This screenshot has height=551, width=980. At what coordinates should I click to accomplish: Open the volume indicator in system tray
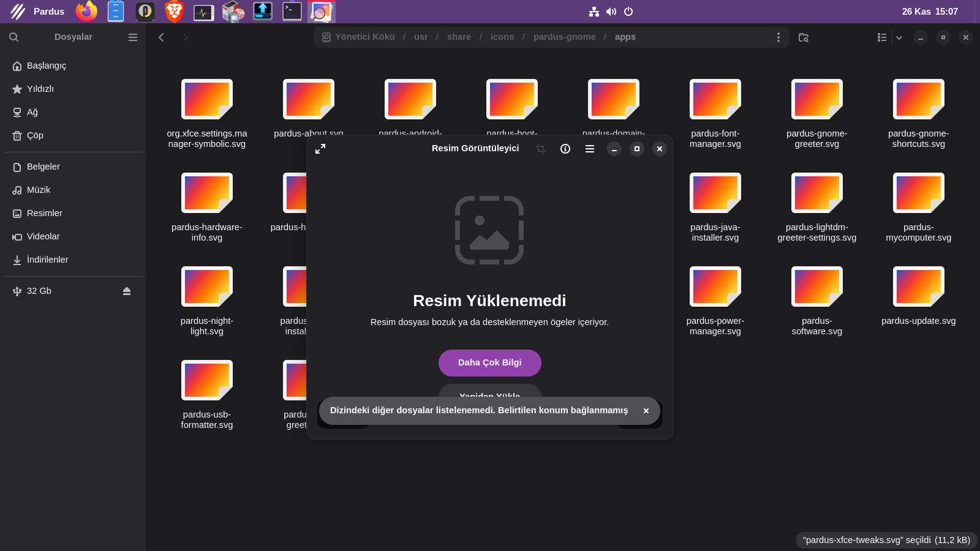[611, 12]
